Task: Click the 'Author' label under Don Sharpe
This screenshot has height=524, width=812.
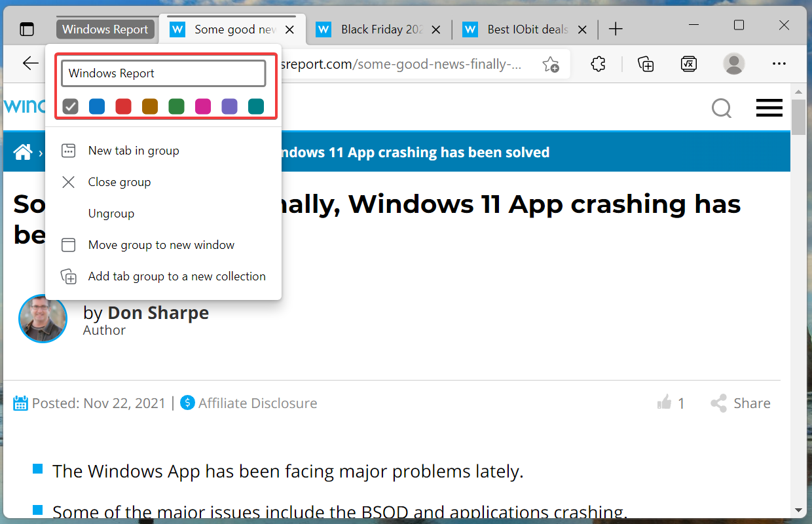Action: 104,330
